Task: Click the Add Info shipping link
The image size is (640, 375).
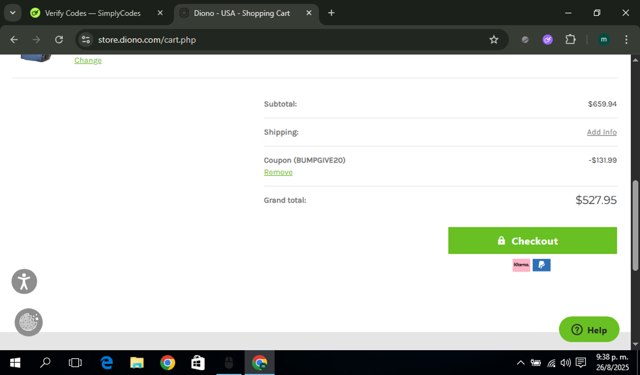Action: (602, 132)
